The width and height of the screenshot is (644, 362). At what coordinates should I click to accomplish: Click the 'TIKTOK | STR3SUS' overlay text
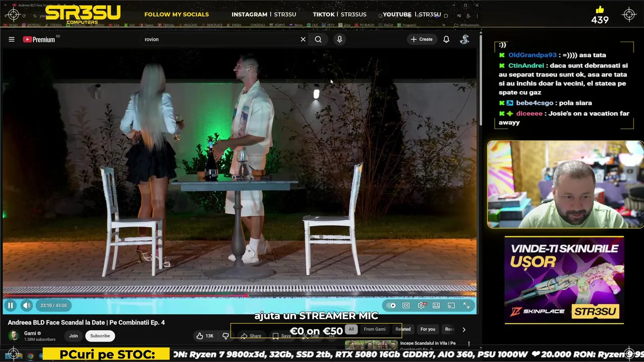(x=340, y=15)
